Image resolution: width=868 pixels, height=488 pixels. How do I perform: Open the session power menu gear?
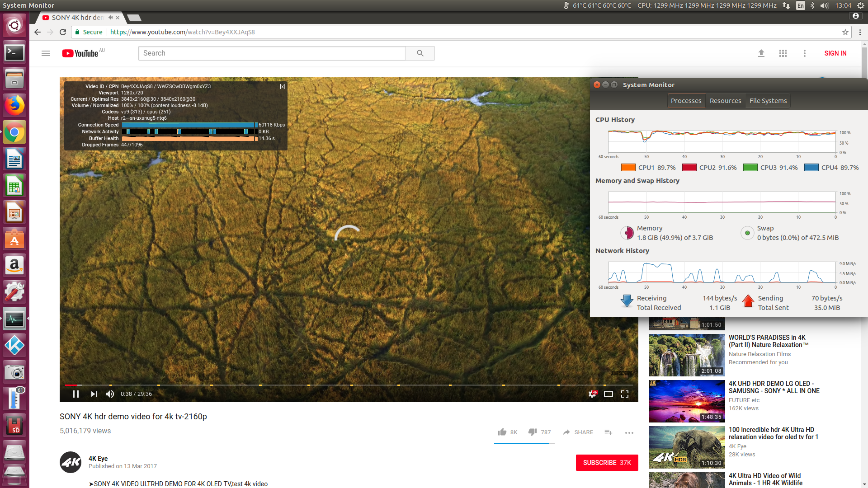(861, 5)
